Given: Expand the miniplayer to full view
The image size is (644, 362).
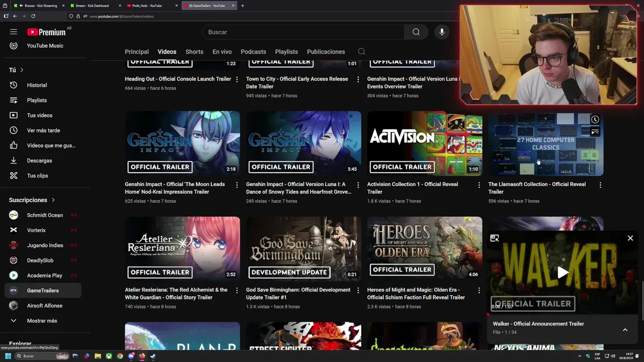Looking at the screenshot, I should click(495, 238).
